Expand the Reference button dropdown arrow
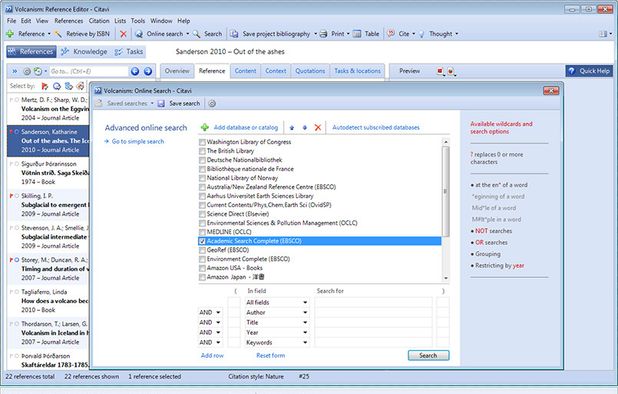This screenshot has width=618, height=394. 49,34
